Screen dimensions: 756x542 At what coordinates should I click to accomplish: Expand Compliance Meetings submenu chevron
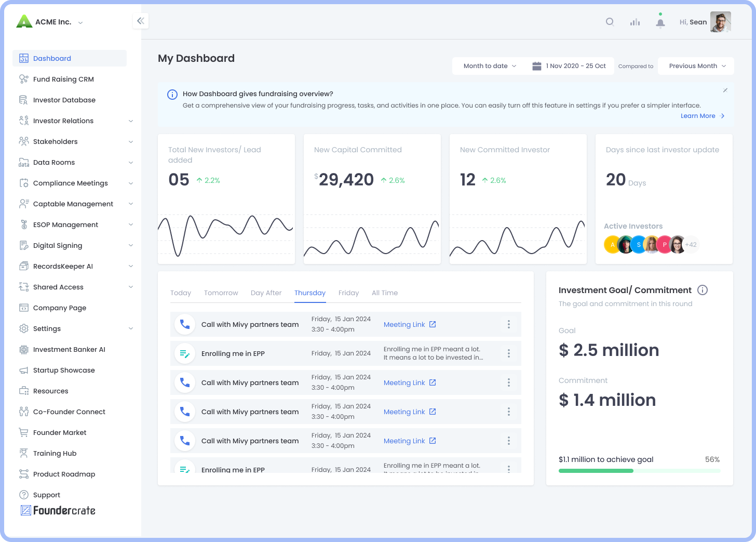pos(131,183)
